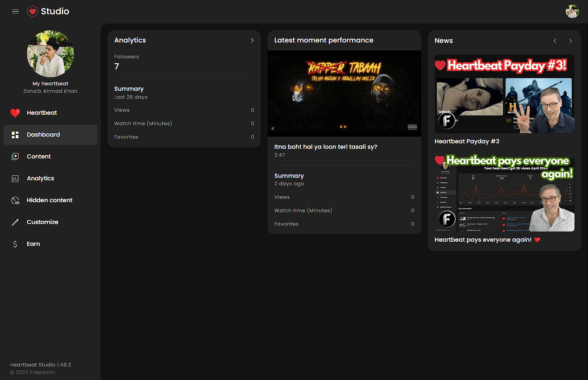Image resolution: width=588 pixels, height=380 pixels.
Task: Click the Hidden content eye icon
Action: pyautogui.click(x=15, y=200)
